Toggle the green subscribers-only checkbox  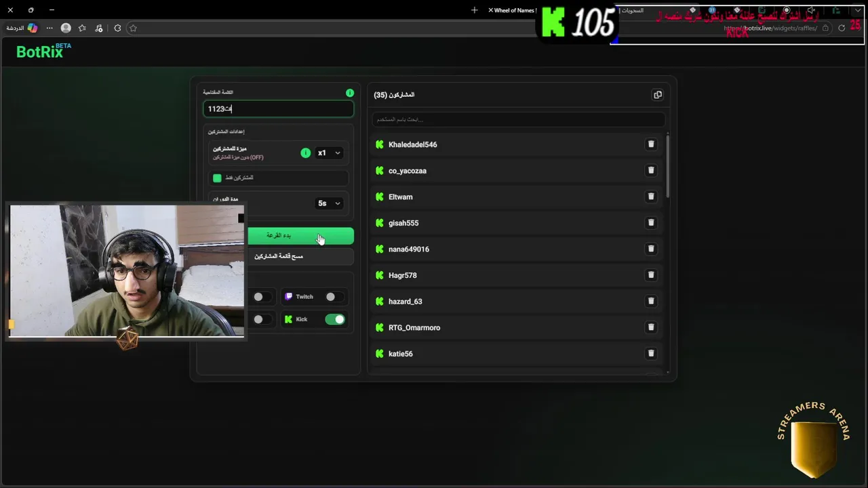point(217,178)
